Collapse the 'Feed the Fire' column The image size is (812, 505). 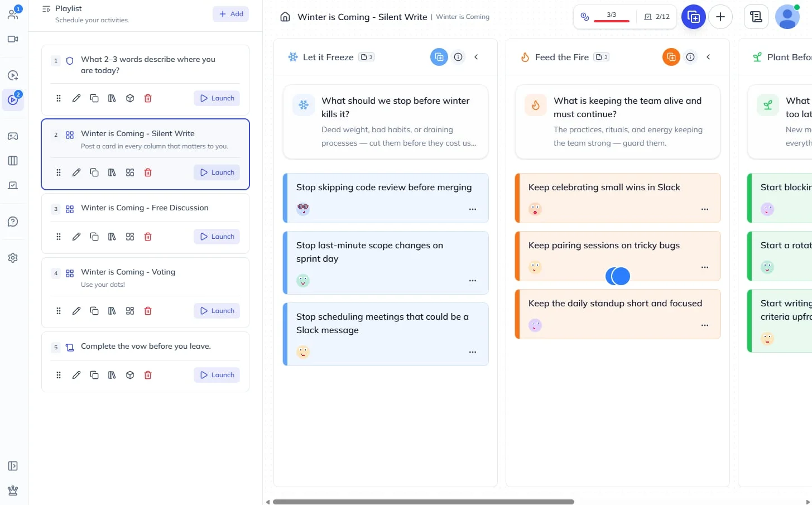pyautogui.click(x=708, y=57)
